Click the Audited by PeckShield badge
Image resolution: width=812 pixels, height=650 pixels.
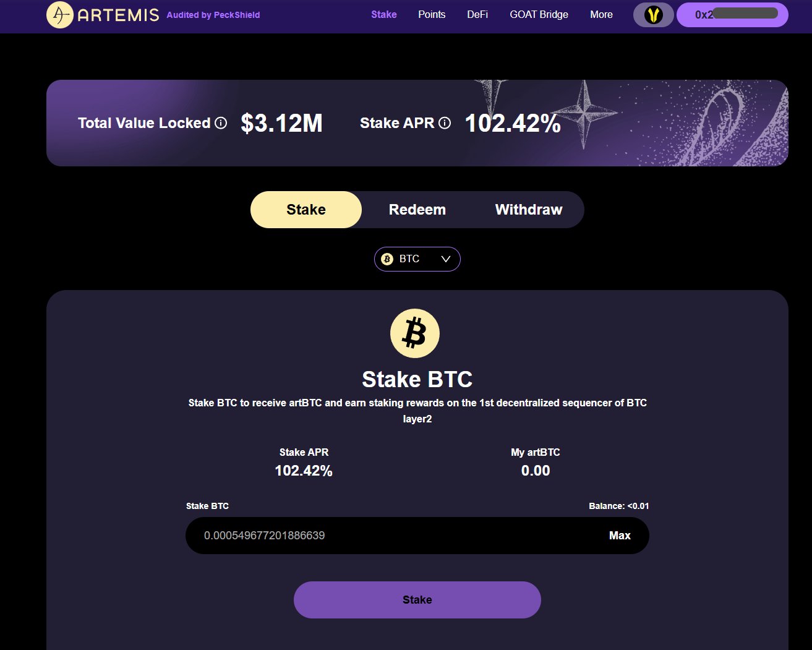pyautogui.click(x=213, y=15)
